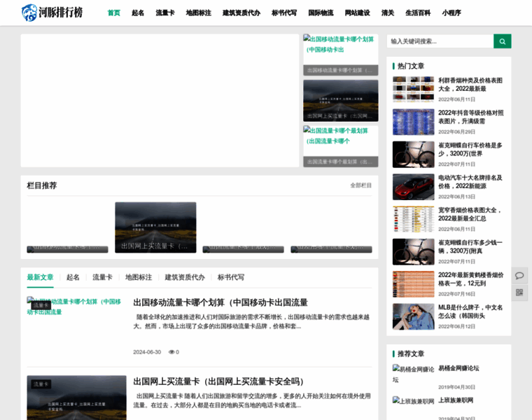The width and height of the screenshot is (532, 420).
Task: Click the featured 出国移动流量卡哪个划算 card
Action: [x=341, y=55]
